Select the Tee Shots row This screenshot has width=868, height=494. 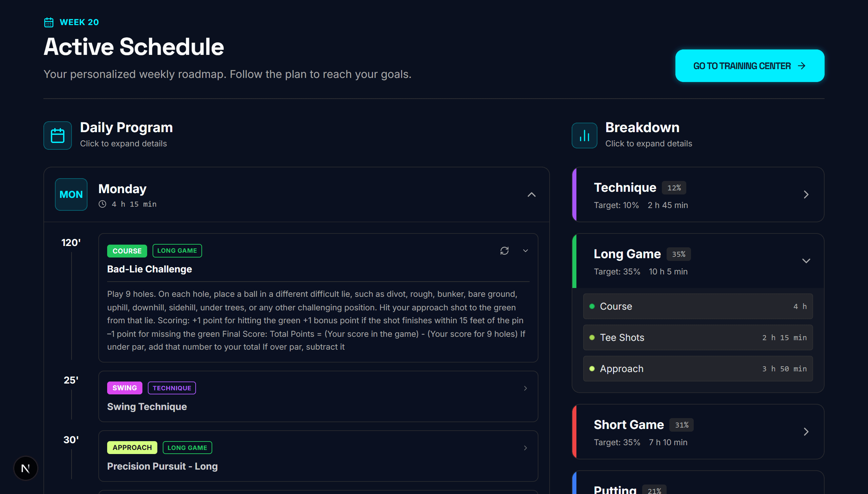tap(697, 337)
